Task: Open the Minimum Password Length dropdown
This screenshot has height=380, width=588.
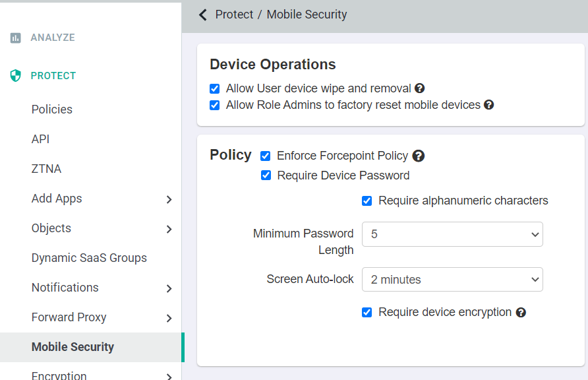Action: (452, 234)
